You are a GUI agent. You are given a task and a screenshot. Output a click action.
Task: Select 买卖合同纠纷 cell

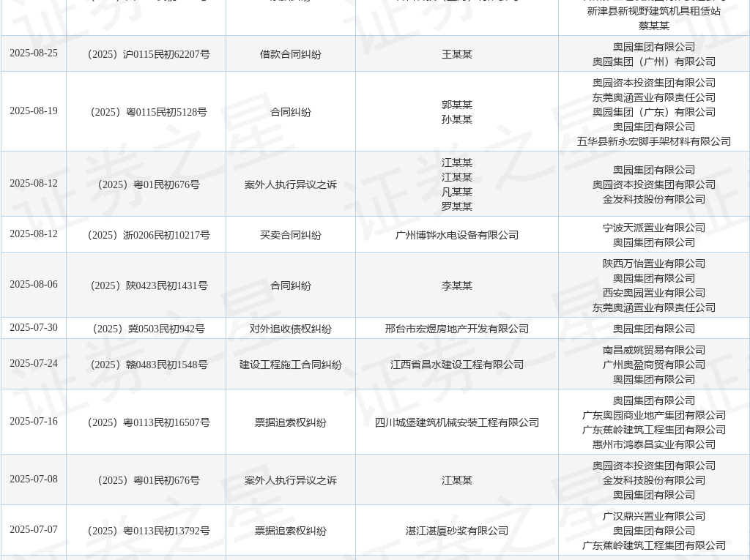coord(290,235)
